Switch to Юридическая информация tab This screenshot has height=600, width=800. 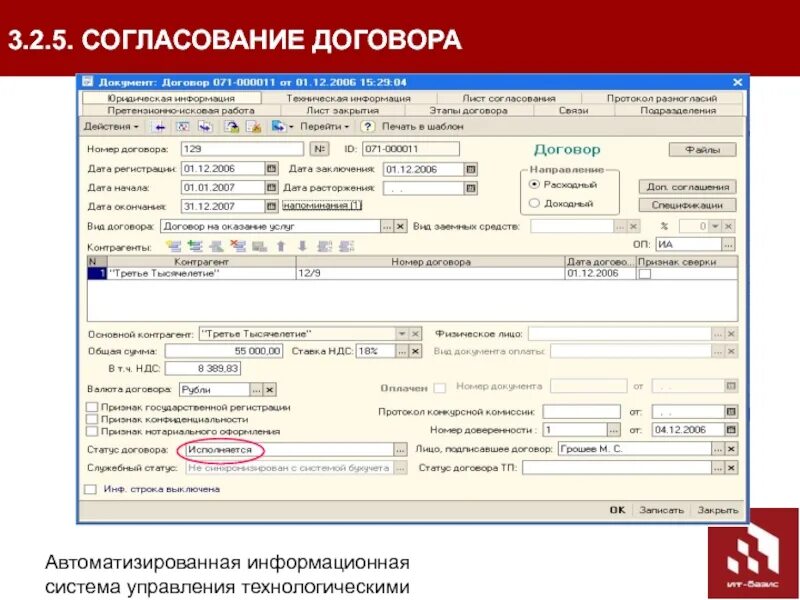coord(171,98)
